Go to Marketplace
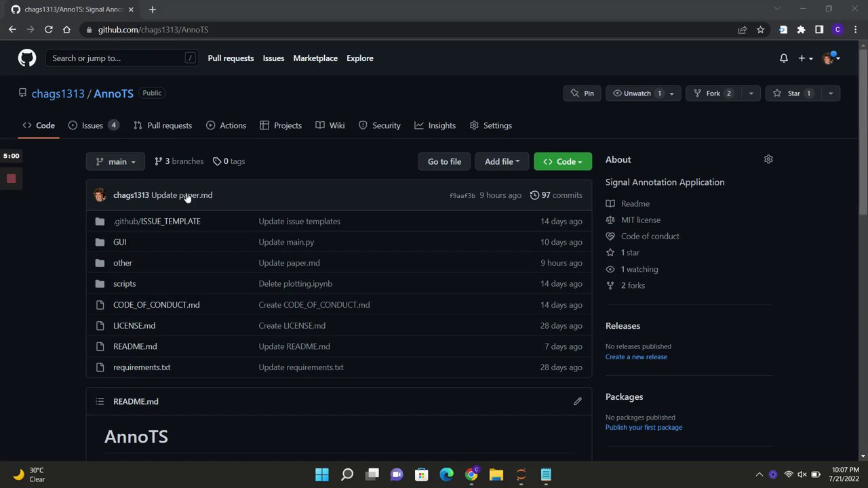 [x=315, y=58]
